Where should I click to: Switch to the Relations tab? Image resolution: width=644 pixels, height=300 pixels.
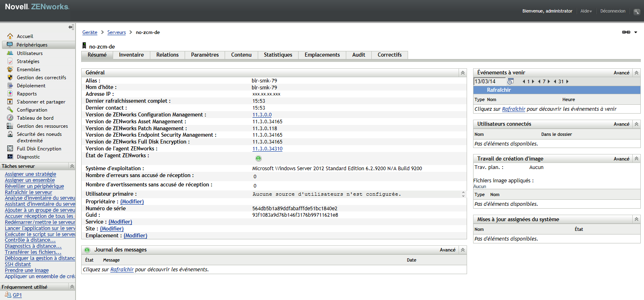[x=167, y=55]
